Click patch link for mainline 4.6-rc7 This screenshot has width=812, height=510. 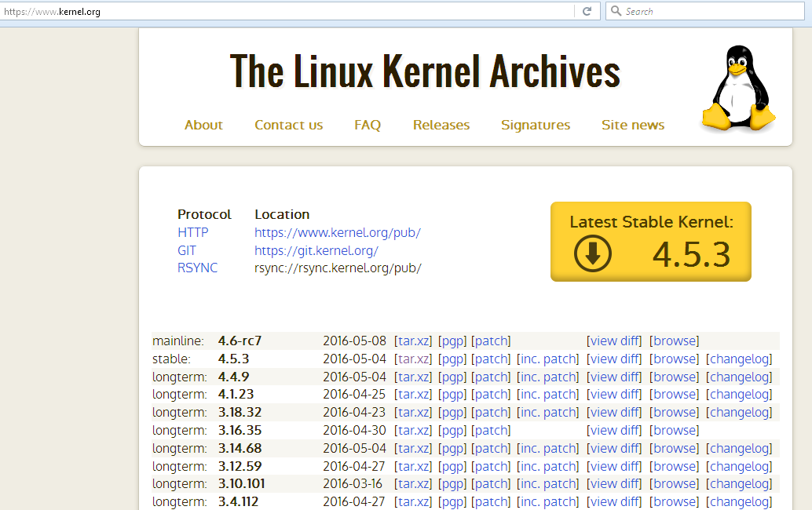(x=491, y=341)
